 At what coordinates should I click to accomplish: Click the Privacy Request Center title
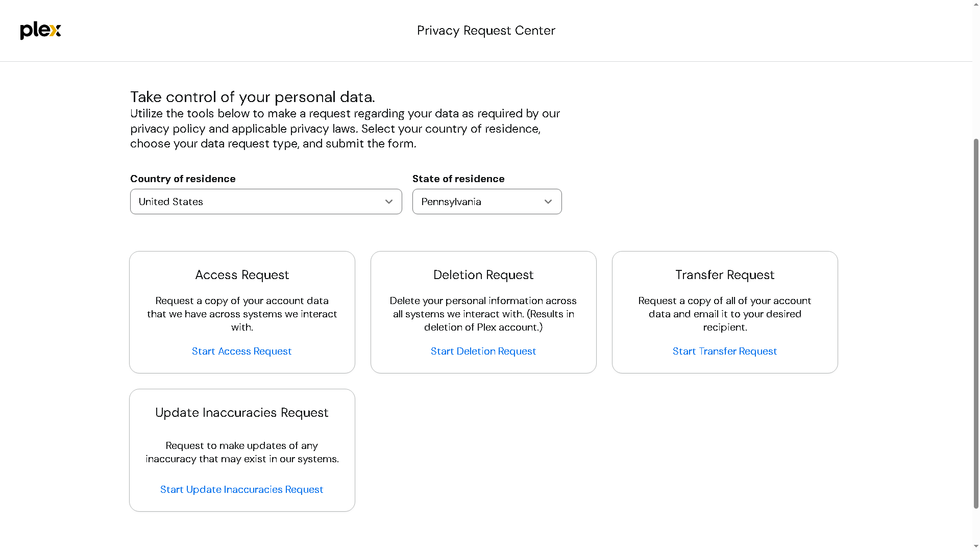(485, 31)
